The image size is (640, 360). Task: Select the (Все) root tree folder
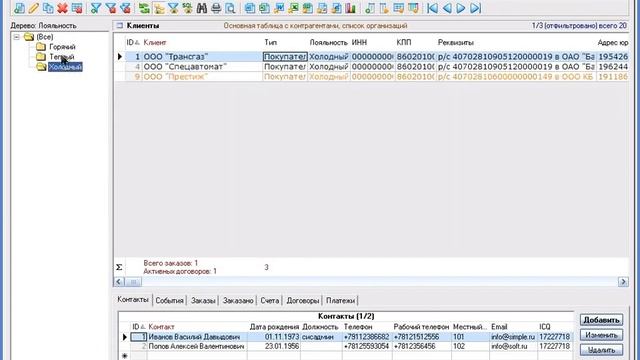coord(44,37)
